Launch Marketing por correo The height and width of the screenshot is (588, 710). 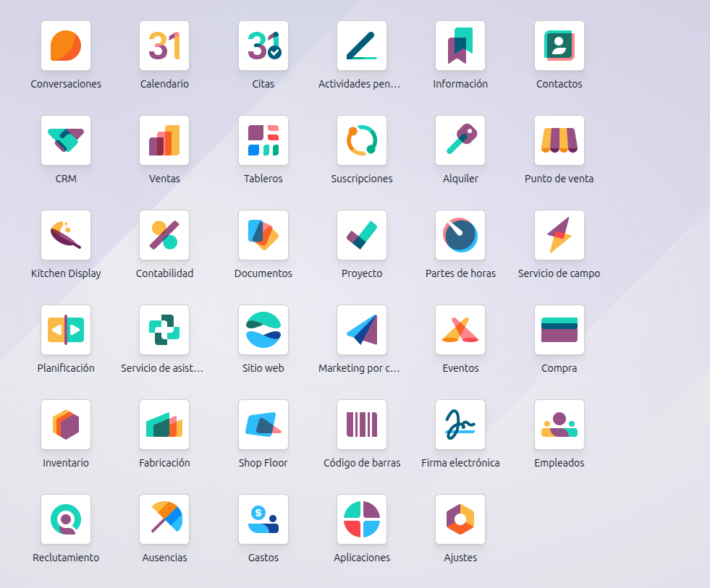361,329
